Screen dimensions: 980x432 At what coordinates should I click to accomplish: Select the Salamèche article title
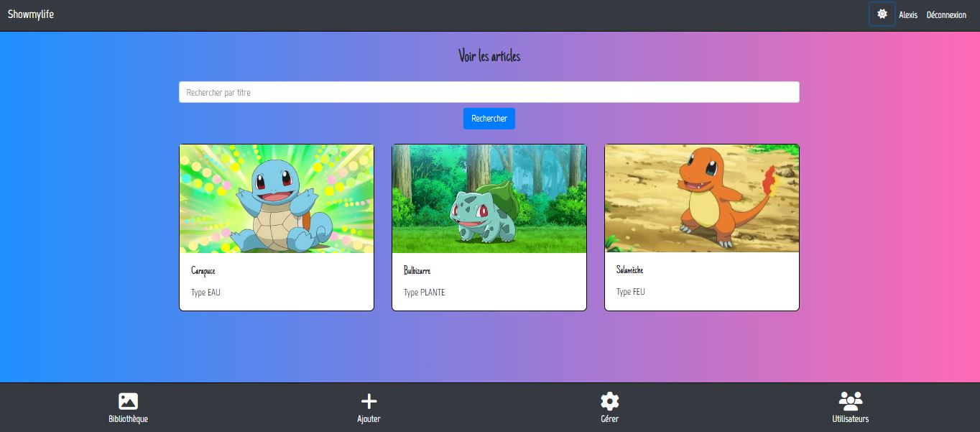click(x=629, y=270)
